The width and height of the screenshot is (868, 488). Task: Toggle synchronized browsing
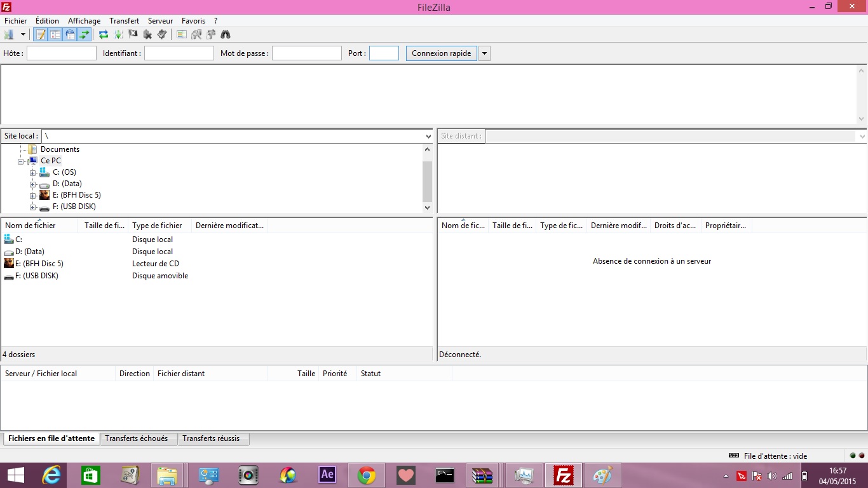point(211,34)
